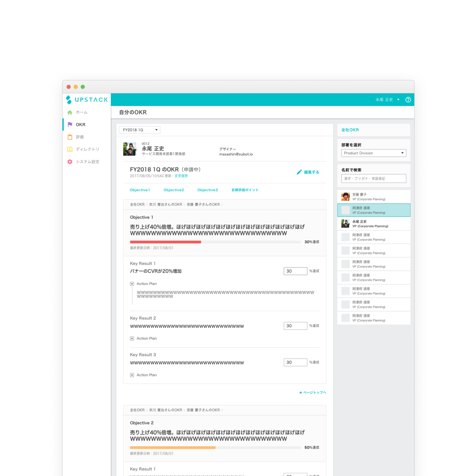Open the Product Division department dropdown

click(x=374, y=153)
